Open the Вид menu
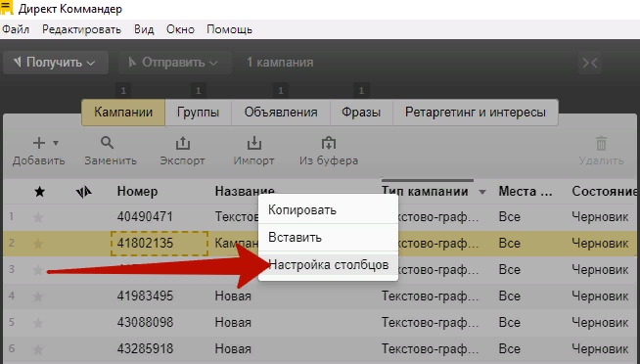The height and width of the screenshot is (364, 640). pos(144,29)
